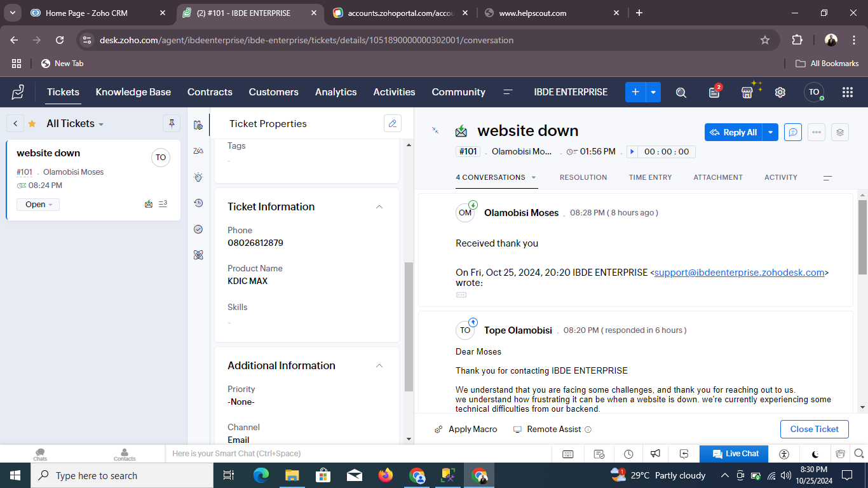Screen dimensions: 868x488
Task: Expand the Reply All dropdown arrow
Action: pos(770,132)
